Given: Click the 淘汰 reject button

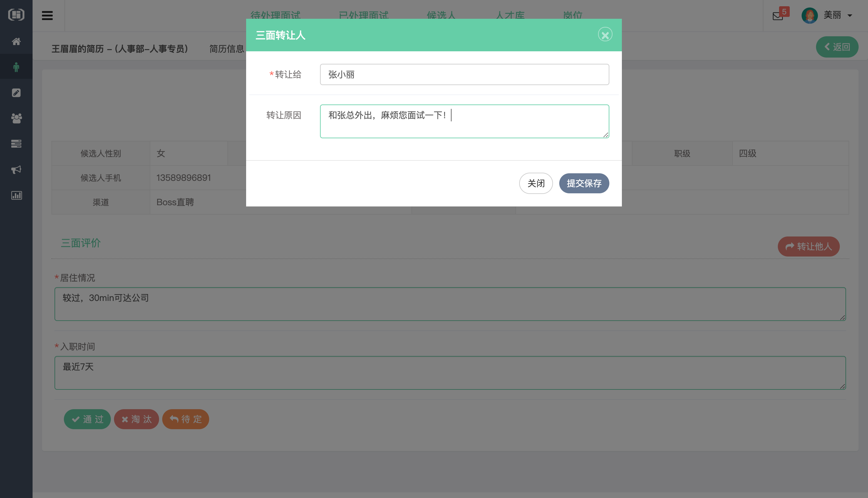Looking at the screenshot, I should [136, 419].
